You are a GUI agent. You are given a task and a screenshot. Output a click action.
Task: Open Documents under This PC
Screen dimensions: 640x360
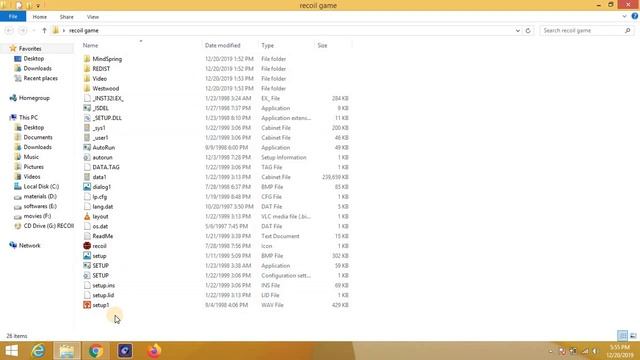point(38,138)
